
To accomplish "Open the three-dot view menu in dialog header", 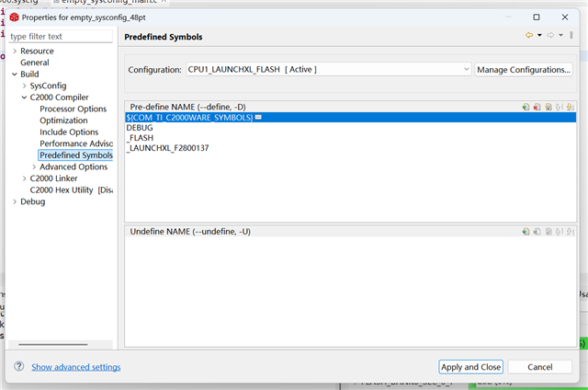I will [x=571, y=35].
